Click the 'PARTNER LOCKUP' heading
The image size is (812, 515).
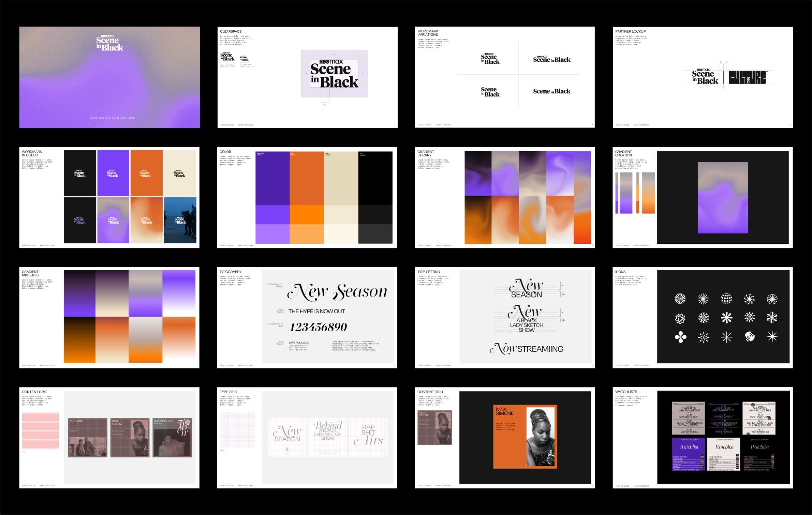tap(631, 31)
